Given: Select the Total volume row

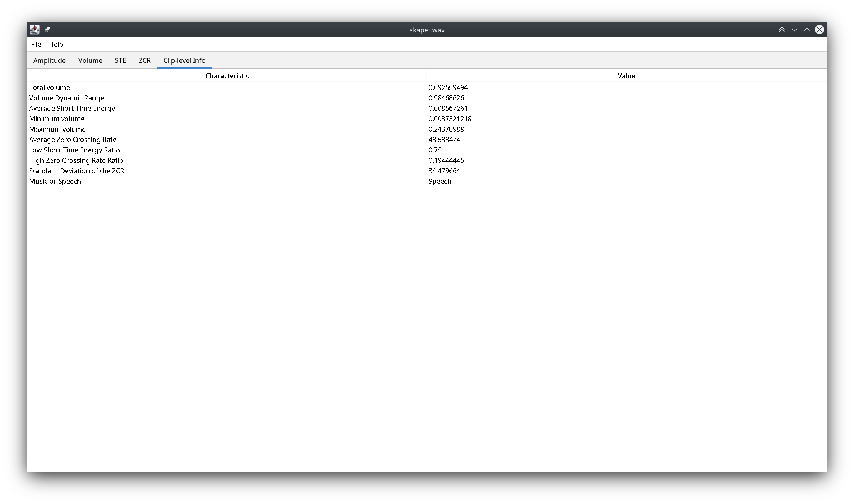Looking at the screenshot, I should [x=50, y=87].
